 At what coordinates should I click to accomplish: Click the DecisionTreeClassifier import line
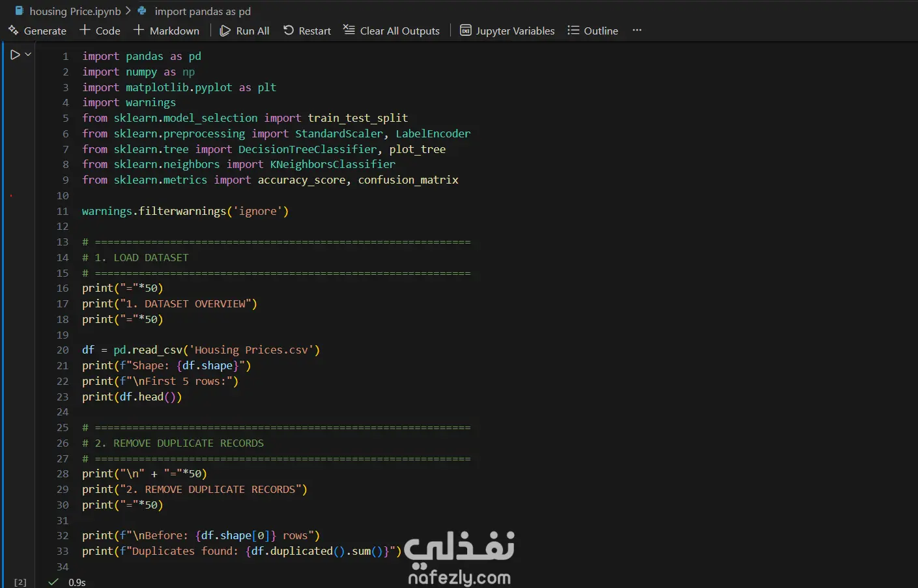click(x=264, y=149)
